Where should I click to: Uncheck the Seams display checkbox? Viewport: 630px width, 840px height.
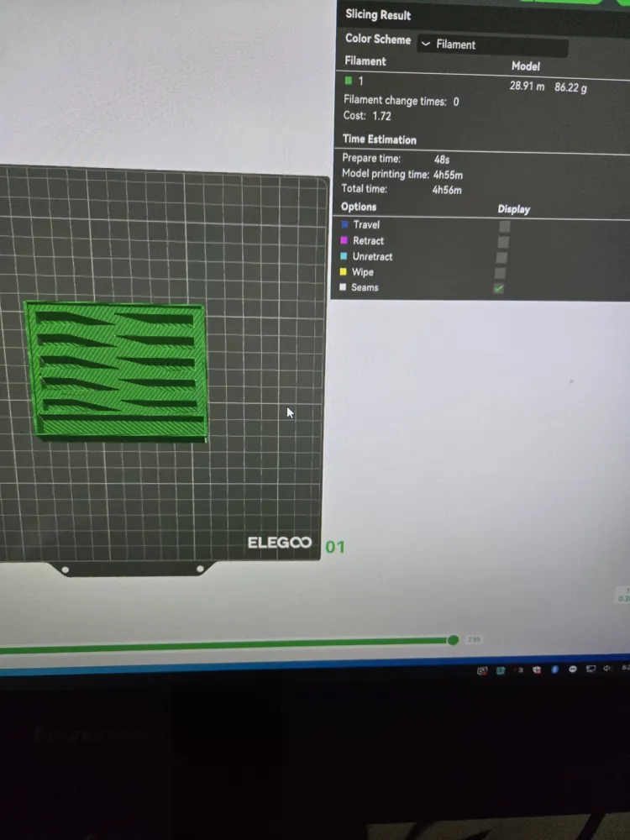[x=499, y=289]
